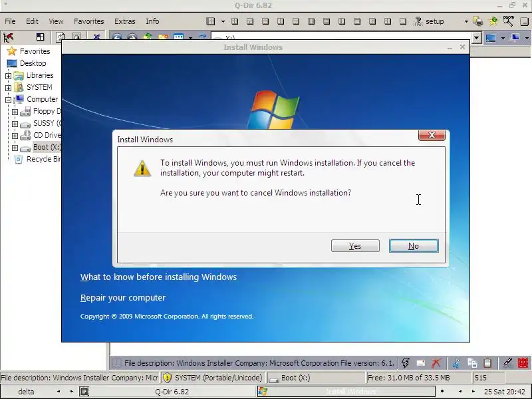The height and width of the screenshot is (399, 532).
Task: Click the red X delete icon in pane toolbar
Action: click(x=436, y=363)
